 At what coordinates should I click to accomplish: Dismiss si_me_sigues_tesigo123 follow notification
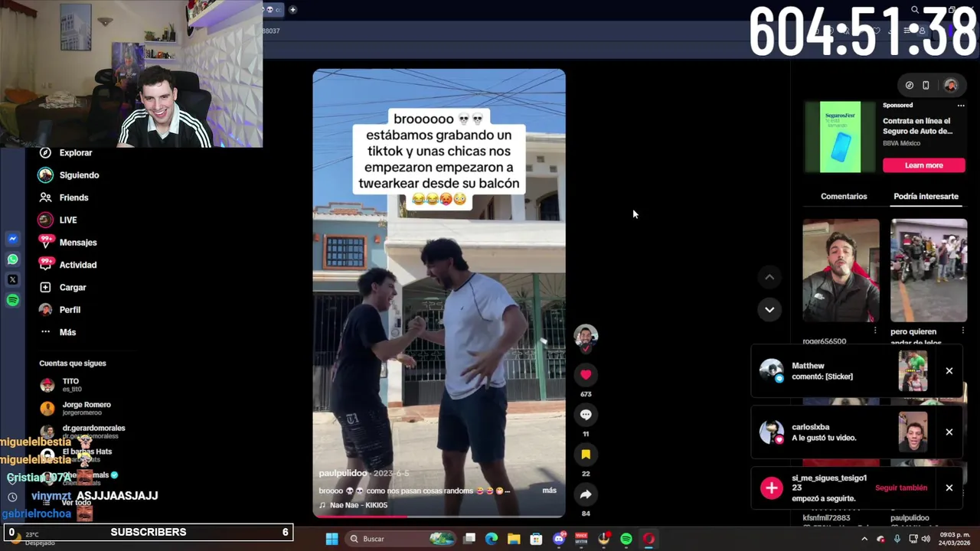coord(949,487)
